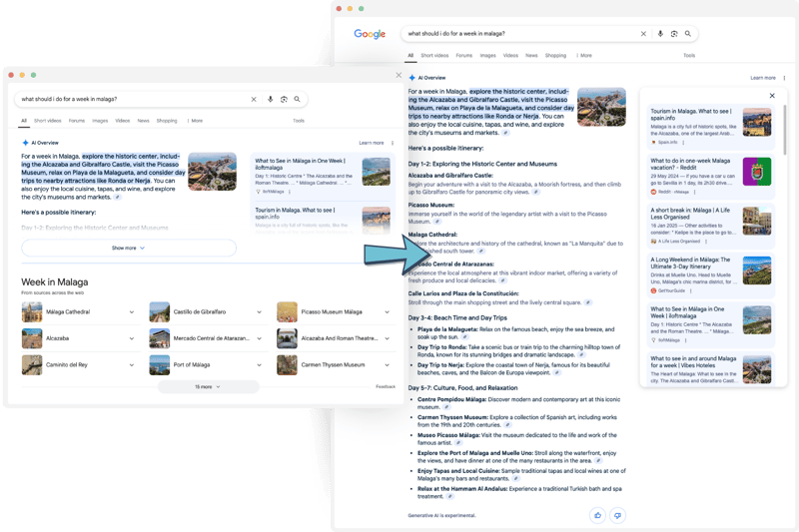Screen dimensions: 799x532
Task: Click the Malaga aerial thumbnail in left AI Overview
Action: pyautogui.click(x=212, y=172)
